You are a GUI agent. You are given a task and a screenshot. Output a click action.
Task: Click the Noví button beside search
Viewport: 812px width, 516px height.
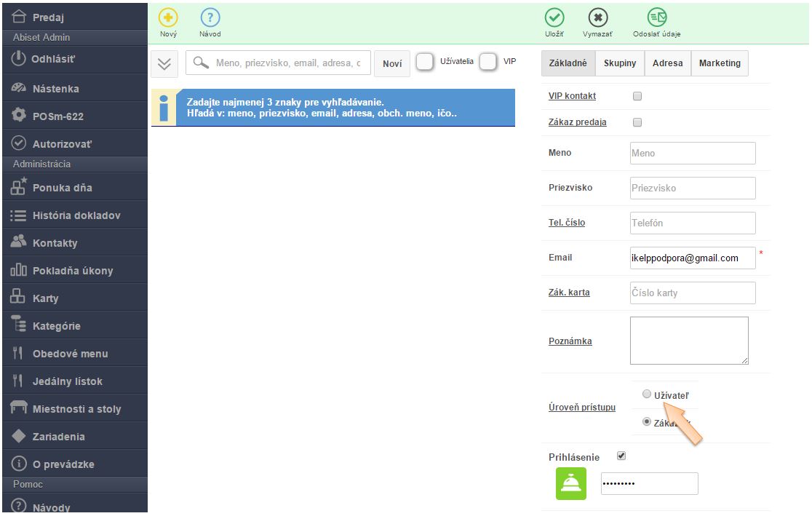point(392,64)
